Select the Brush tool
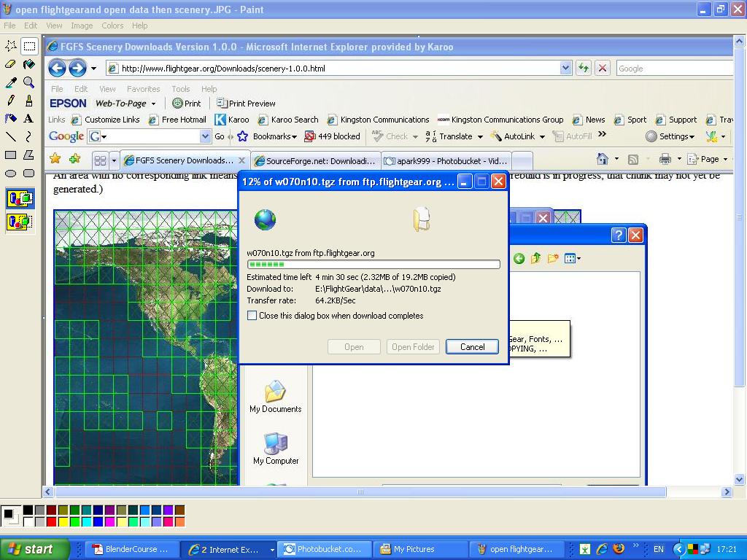 (29, 101)
